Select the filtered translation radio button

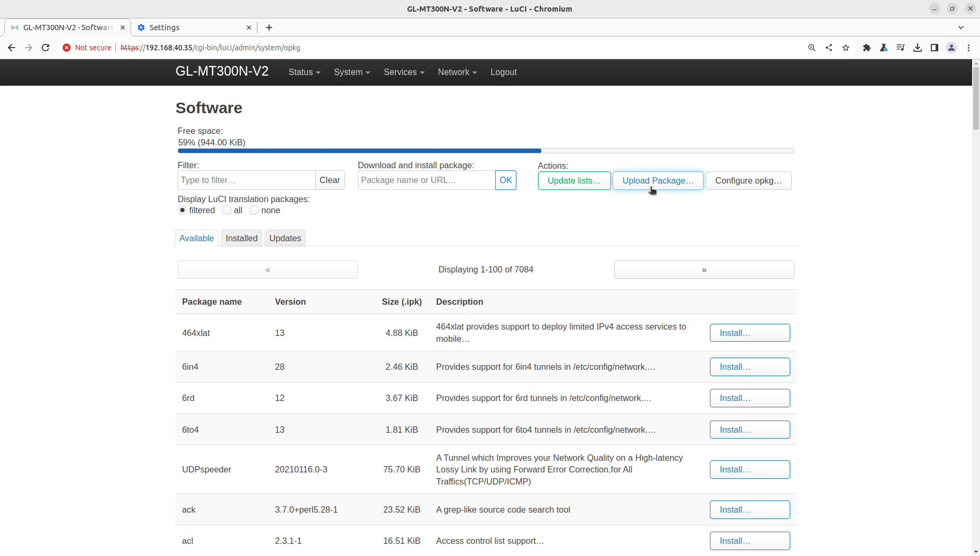(x=182, y=210)
